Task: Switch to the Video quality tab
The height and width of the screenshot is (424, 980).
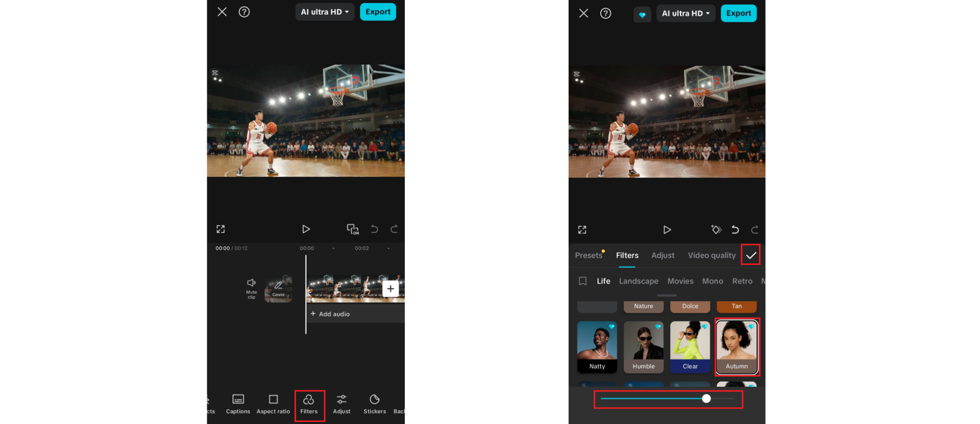Action: (712, 255)
